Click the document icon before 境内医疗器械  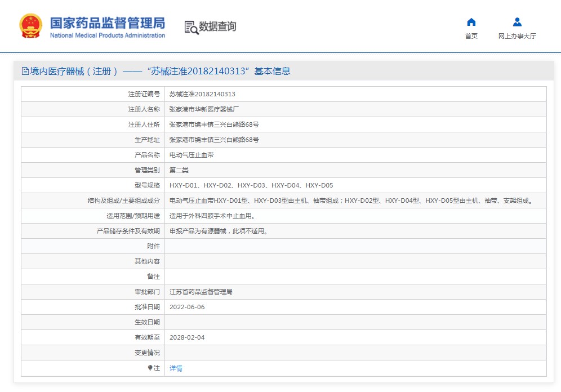point(25,72)
